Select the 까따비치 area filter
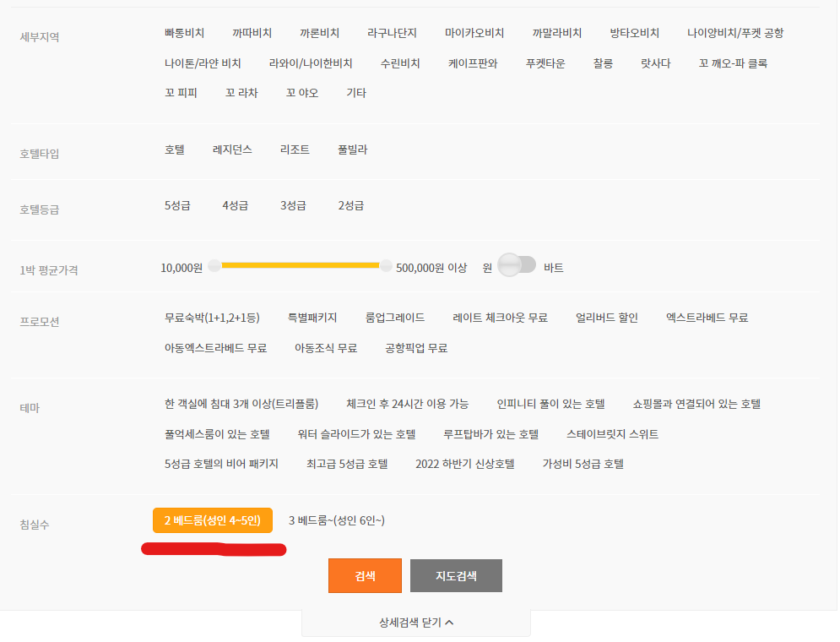Screen dimensions: 840x642 (252, 33)
